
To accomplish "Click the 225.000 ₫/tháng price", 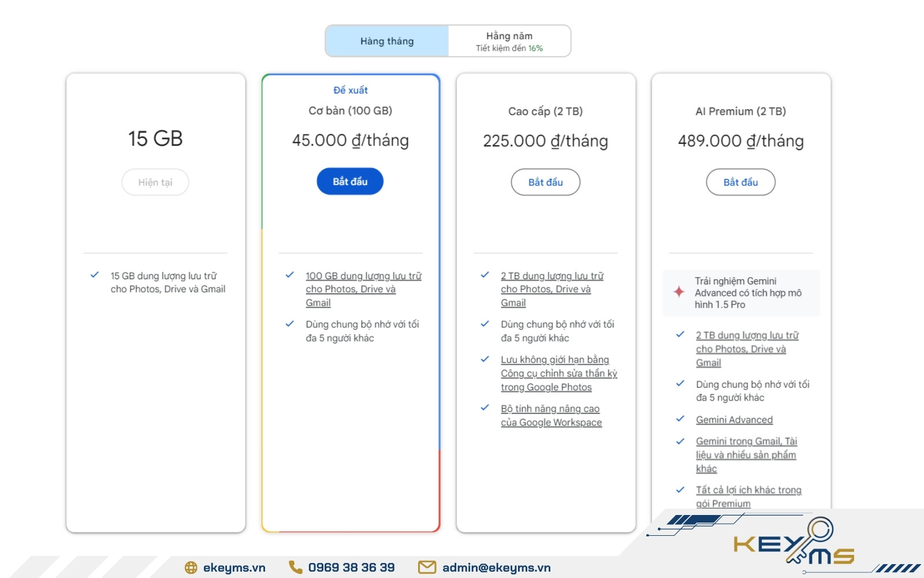I will [x=545, y=141].
